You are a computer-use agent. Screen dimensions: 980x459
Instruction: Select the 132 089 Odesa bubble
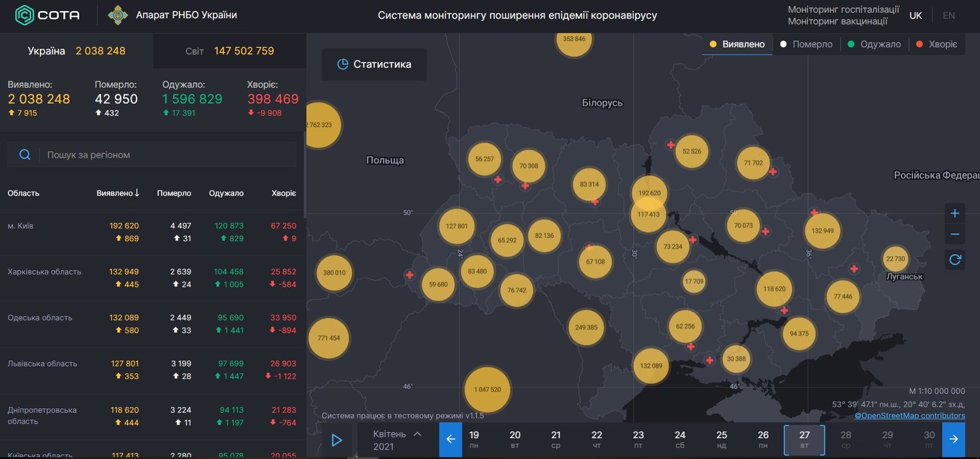650,366
